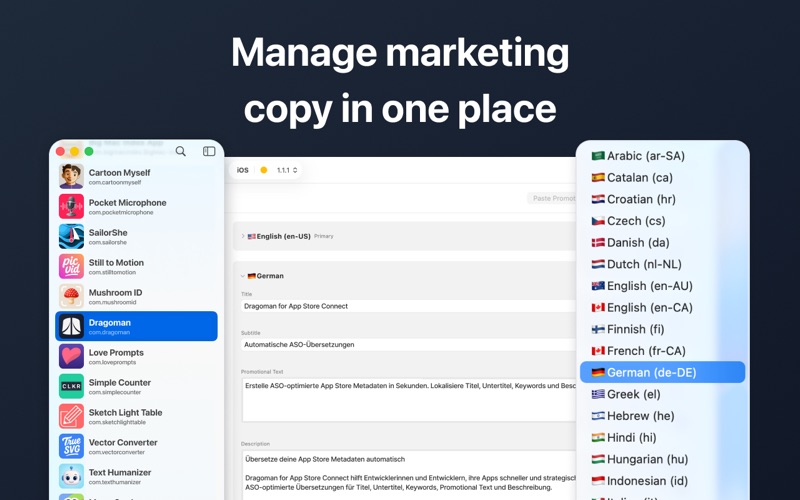
Task: Choose Arabic (ar-SA) from language list
Action: (662, 156)
